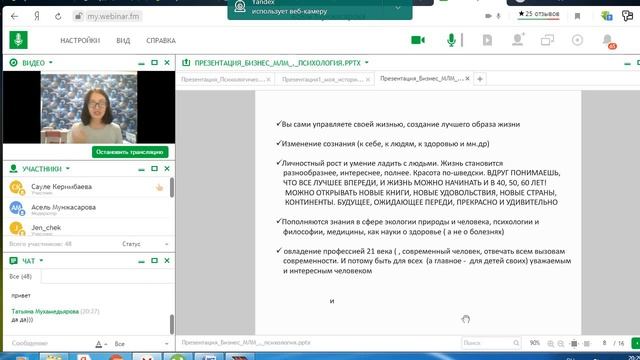The image size is (640, 360).
Task: Click the screen sharing windows icon
Action: point(547,40)
